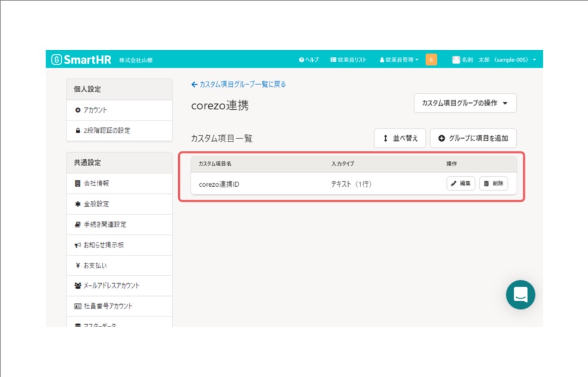This screenshot has height=377, width=588.
Task: Click the question mark icon beside ヘルプ
Action: coord(301,60)
